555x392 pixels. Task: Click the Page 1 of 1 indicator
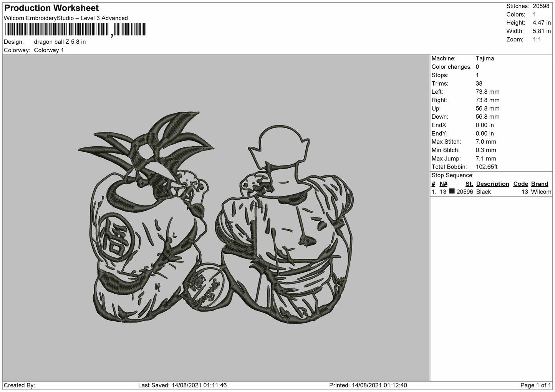tap(536, 385)
